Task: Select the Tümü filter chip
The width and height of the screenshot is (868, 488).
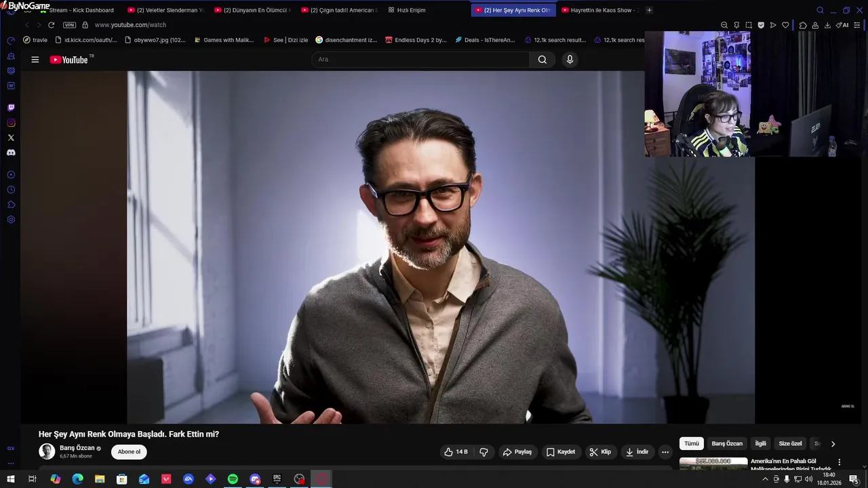Action: click(692, 443)
